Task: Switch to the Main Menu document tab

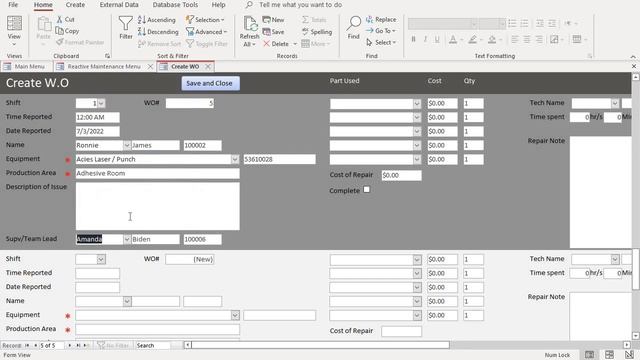Action: click(x=26, y=67)
